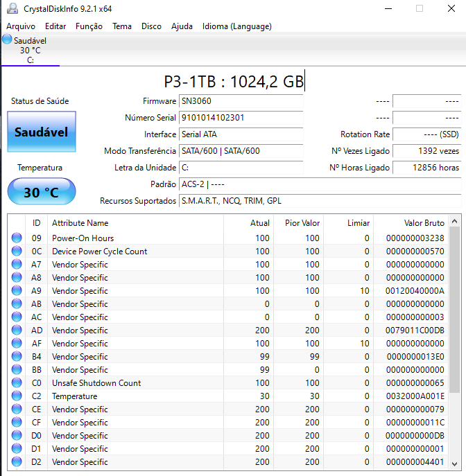The image size is (466, 476).
Task: Click the 30 °C temperature button
Action: 42,191
